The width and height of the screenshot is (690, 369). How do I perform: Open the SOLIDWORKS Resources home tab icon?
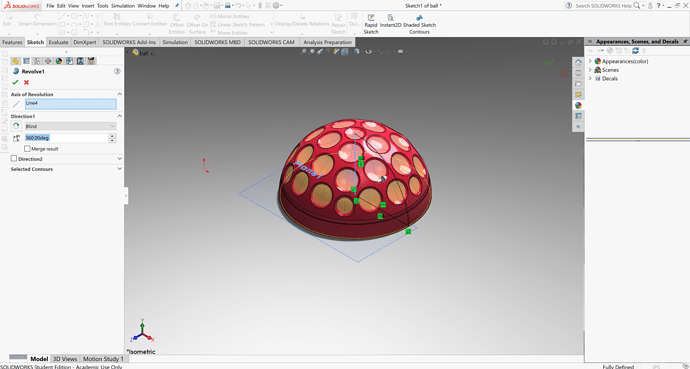point(578,62)
